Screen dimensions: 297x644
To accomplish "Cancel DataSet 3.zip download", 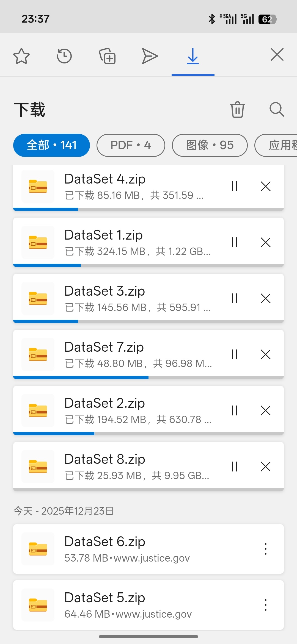I will [x=266, y=298].
